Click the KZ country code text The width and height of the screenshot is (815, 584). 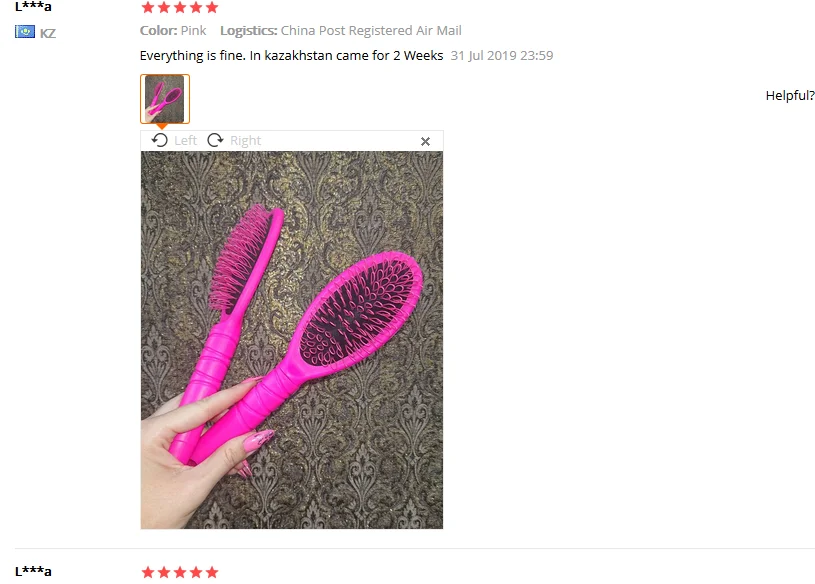pos(47,34)
